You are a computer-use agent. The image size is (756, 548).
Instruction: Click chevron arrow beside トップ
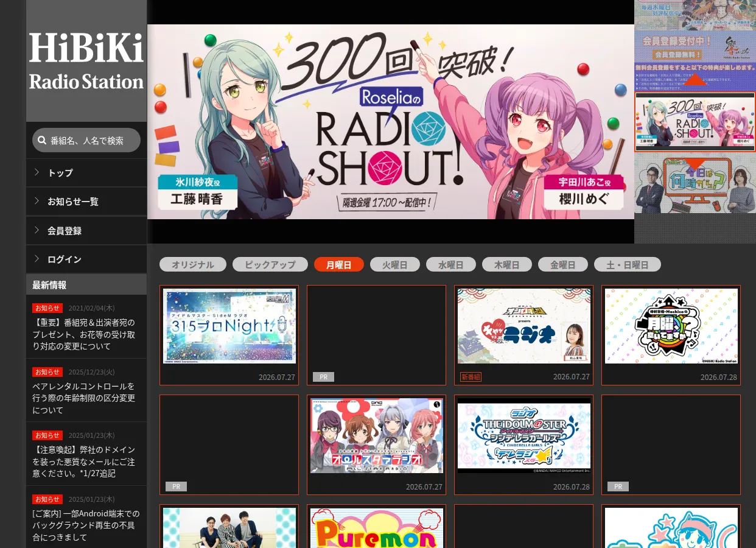coord(37,172)
